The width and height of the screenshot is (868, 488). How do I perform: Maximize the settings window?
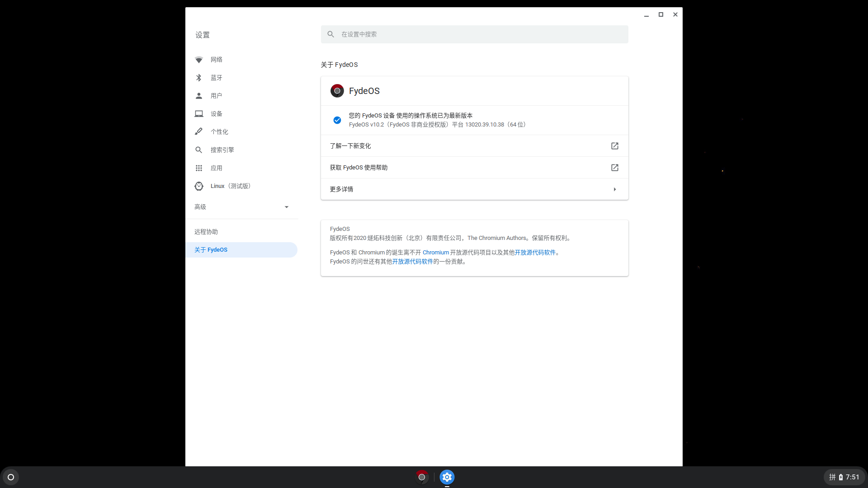coord(660,14)
